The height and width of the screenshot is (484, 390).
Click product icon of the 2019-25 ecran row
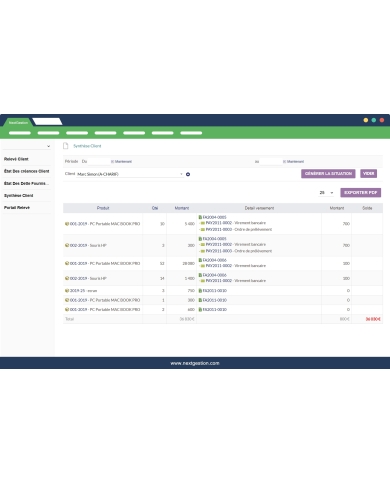coord(67,291)
